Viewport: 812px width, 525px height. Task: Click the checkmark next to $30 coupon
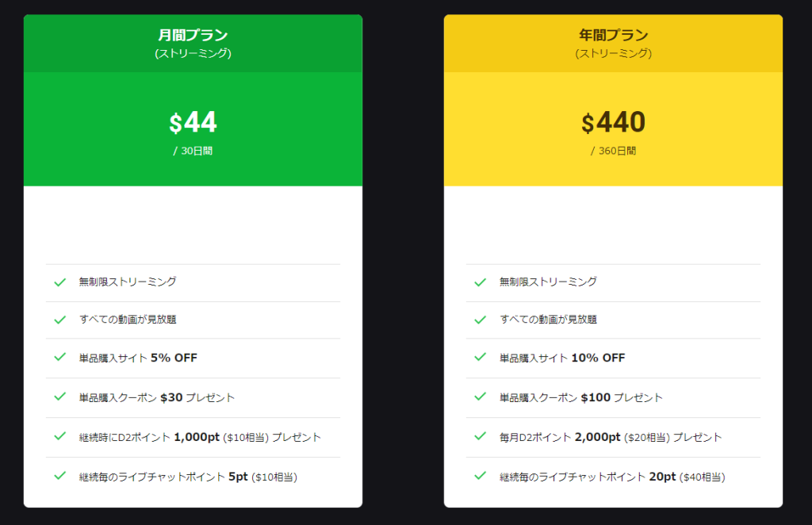(x=59, y=396)
